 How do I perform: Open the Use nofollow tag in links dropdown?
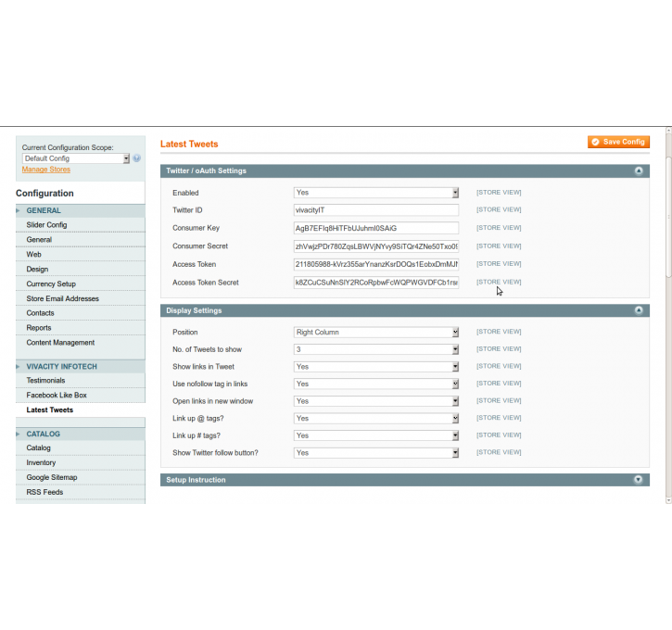376,384
